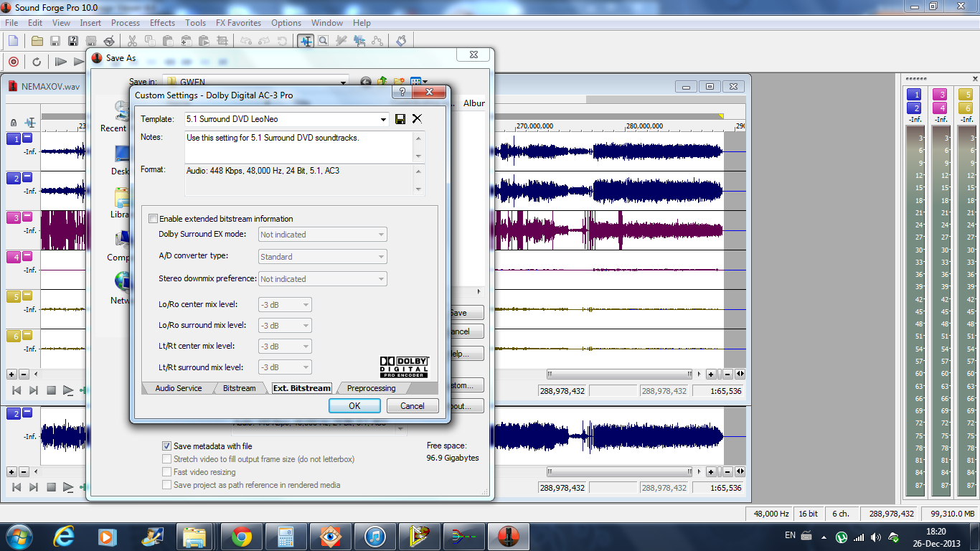
Task: Switch to the Audio Service tab
Action: click(x=179, y=388)
